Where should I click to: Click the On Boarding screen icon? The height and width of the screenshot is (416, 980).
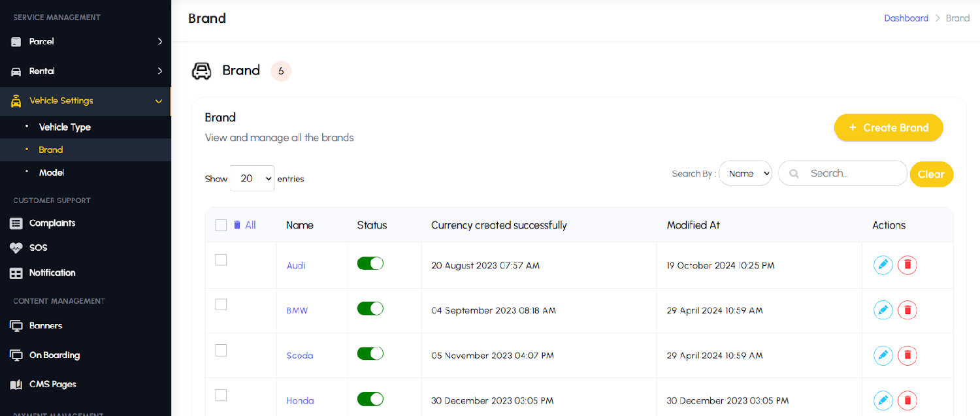point(16,355)
